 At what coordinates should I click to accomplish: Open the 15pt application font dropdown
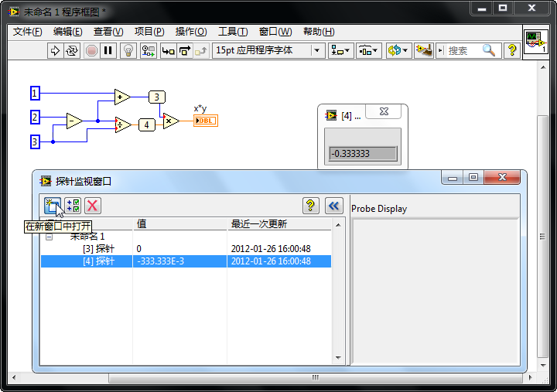pyautogui.click(x=268, y=50)
